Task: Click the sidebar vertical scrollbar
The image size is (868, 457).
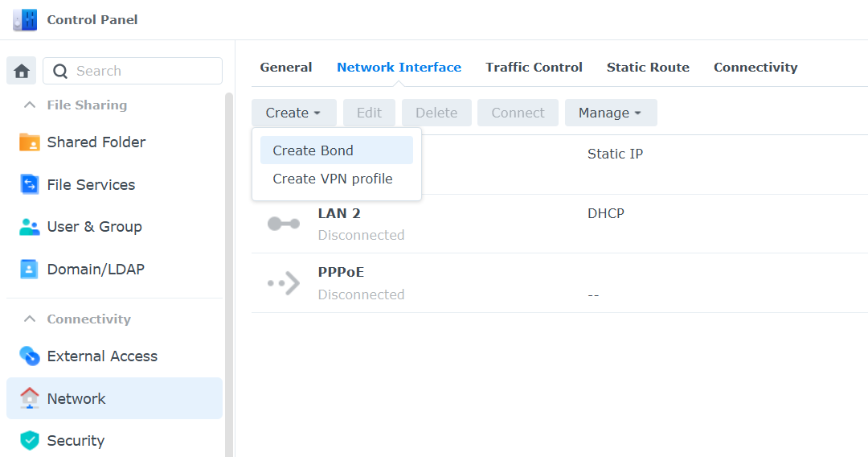Action: [x=228, y=274]
